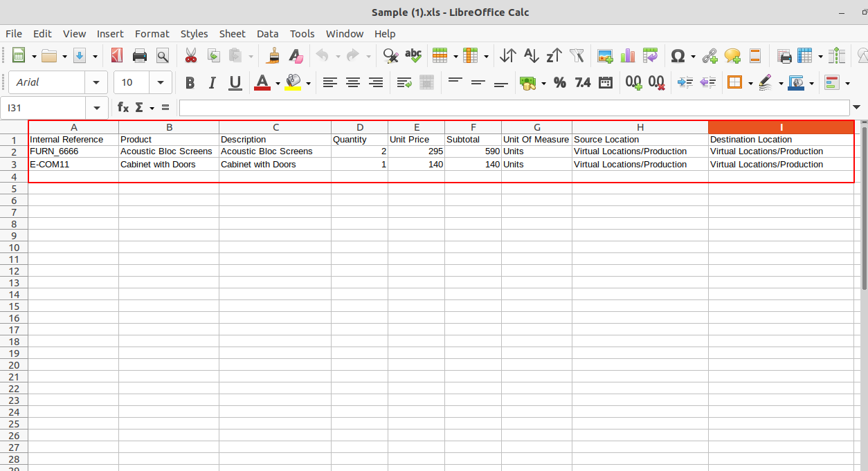Select row header 12
The height and width of the screenshot is (471, 868).
[x=14, y=270]
